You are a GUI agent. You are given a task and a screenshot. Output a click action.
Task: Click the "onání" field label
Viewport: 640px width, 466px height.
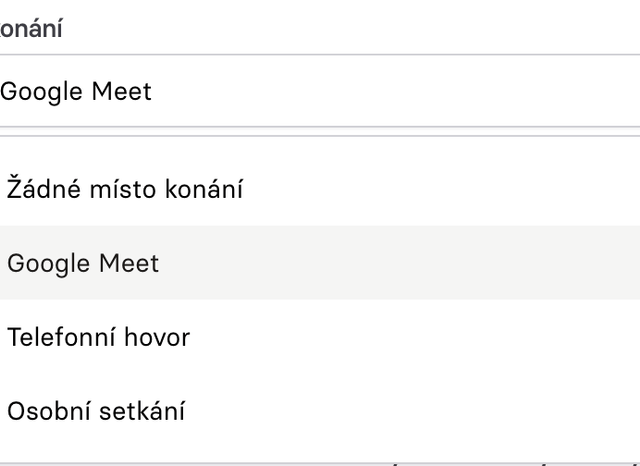coord(31,28)
